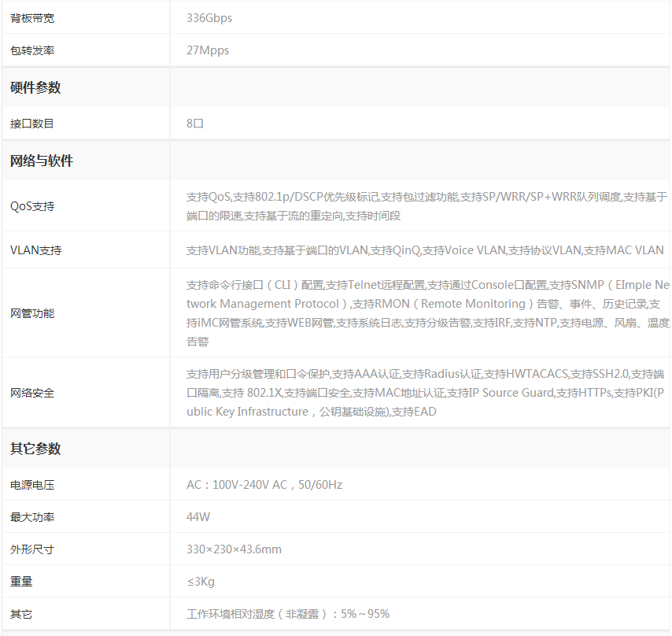The width and height of the screenshot is (672, 636).
Task: Select the 44W maximum power value
Action: coord(198,517)
